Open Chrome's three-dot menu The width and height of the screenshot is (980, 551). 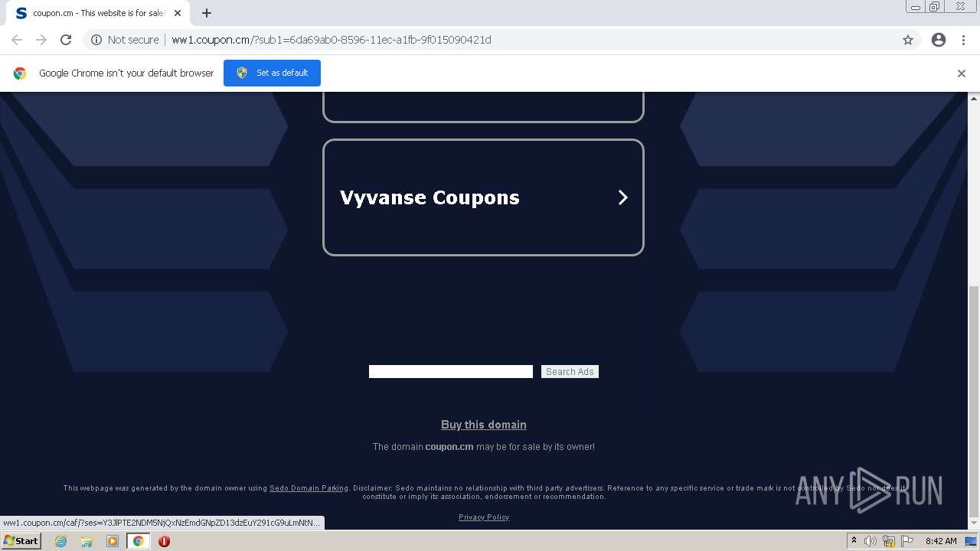tap(963, 40)
